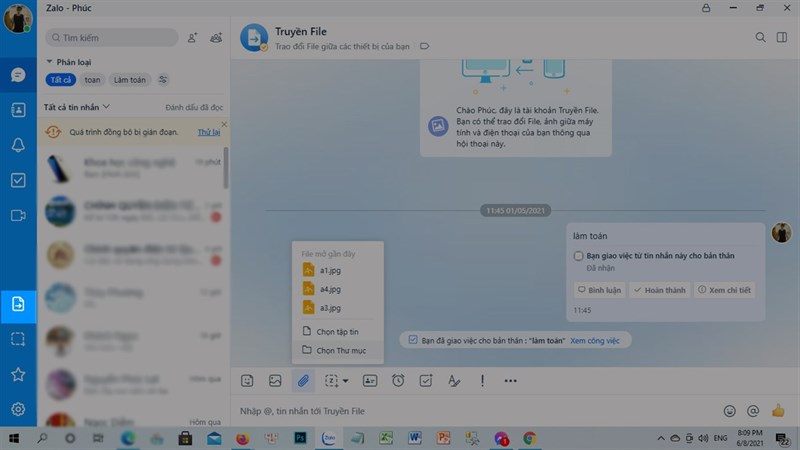Open Firefox from the taskbar

tap(242, 438)
